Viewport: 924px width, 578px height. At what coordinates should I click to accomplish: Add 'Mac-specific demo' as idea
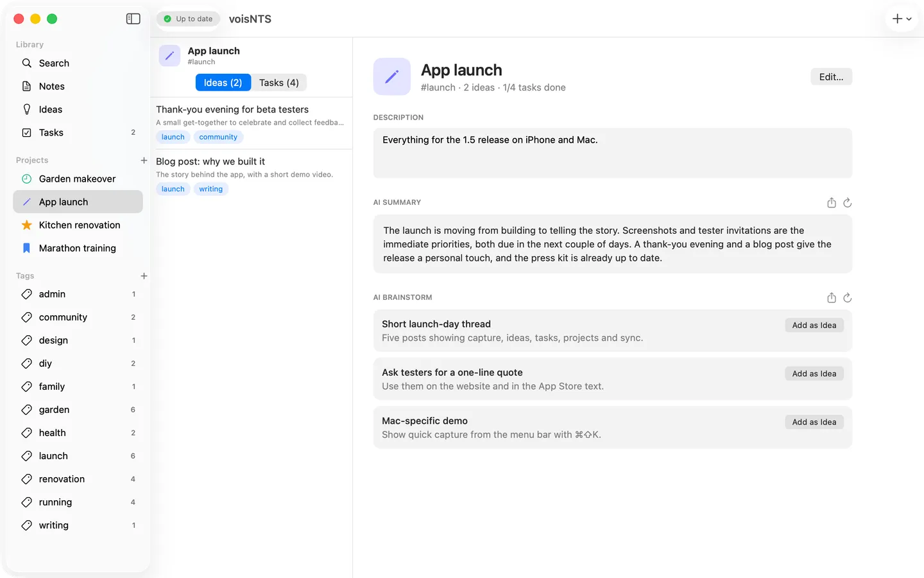pos(814,422)
